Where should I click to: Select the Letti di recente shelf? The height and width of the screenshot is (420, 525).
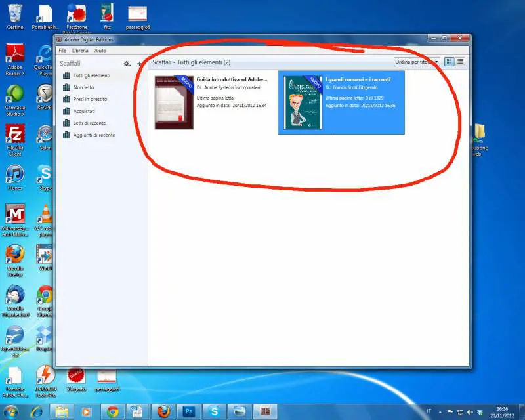click(89, 123)
